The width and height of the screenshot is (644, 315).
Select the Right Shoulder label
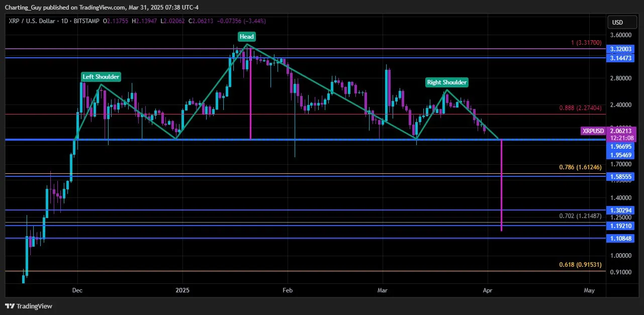click(446, 82)
